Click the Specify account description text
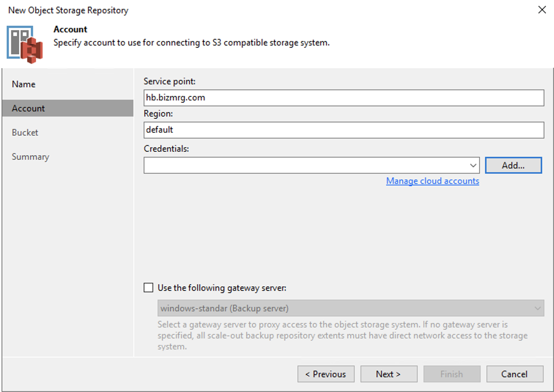 click(x=192, y=43)
